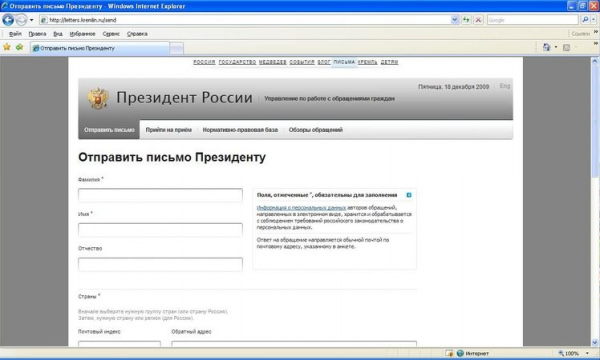Focus the Отчество text field
This screenshot has height=360, width=600.
(160, 264)
